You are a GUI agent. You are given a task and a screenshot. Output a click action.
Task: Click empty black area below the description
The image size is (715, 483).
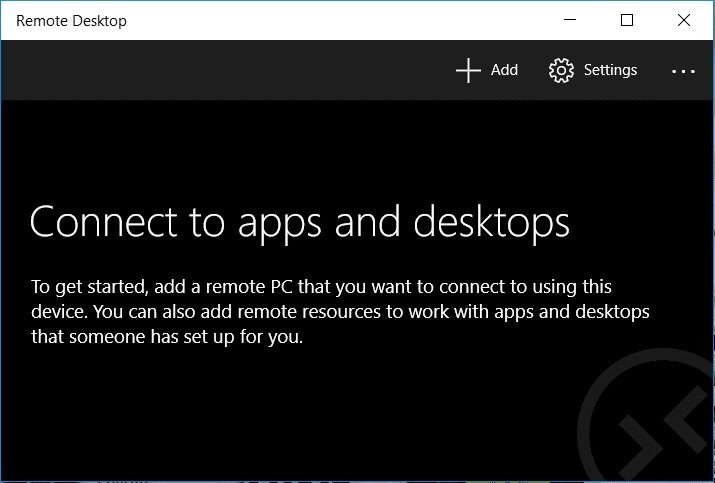coord(250,420)
